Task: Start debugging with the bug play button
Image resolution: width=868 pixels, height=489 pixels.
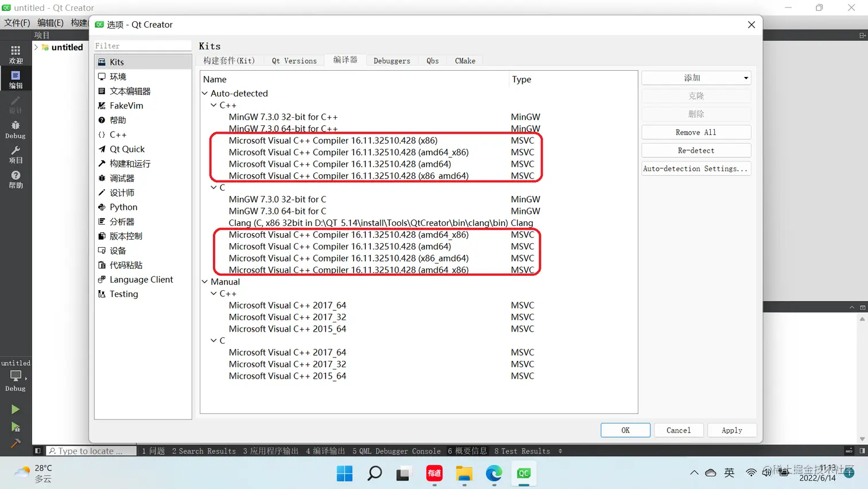Action: [x=15, y=427]
